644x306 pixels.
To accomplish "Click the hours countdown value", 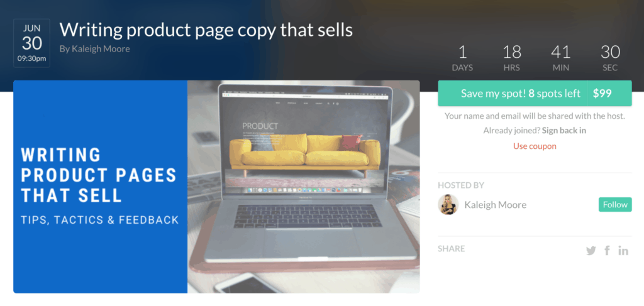I will (512, 53).
